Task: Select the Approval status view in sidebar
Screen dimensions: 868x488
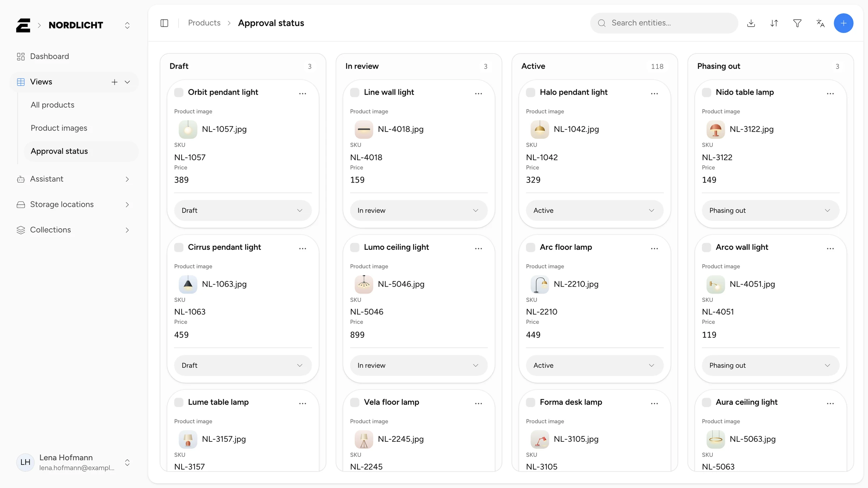Action: point(81,151)
